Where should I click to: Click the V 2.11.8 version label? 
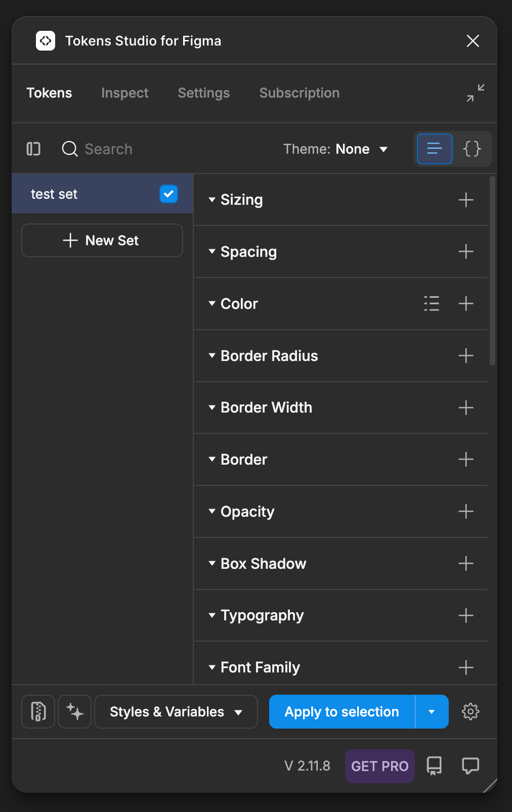[x=307, y=766]
